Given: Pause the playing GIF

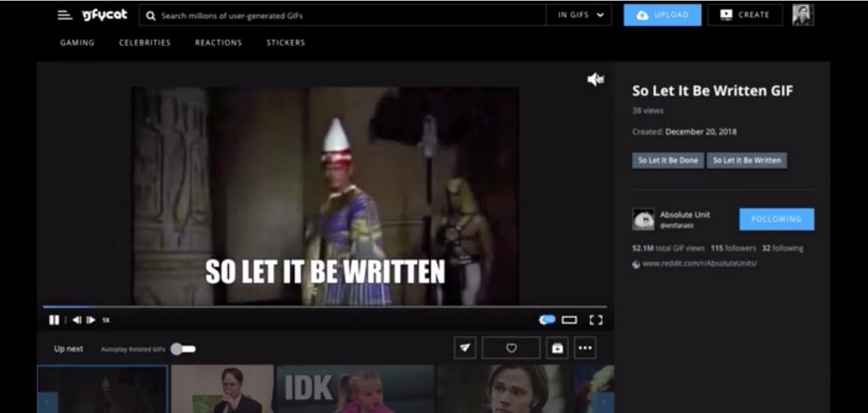Looking at the screenshot, I should point(54,320).
